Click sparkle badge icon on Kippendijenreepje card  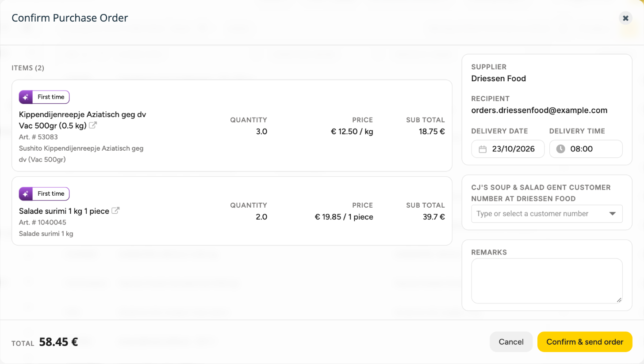(26, 97)
